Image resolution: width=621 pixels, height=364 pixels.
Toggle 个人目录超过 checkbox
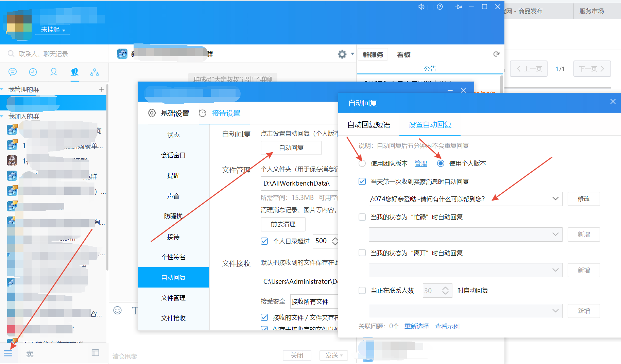pos(264,241)
